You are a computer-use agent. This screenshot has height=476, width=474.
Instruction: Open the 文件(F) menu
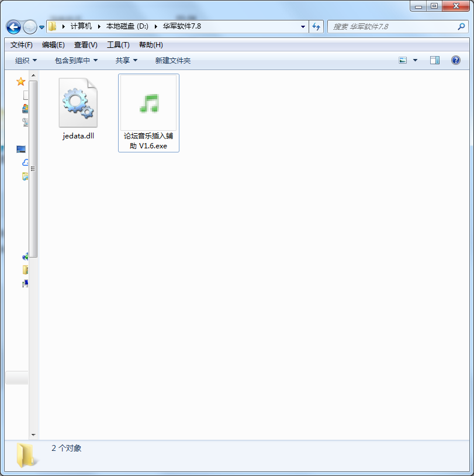[22, 45]
